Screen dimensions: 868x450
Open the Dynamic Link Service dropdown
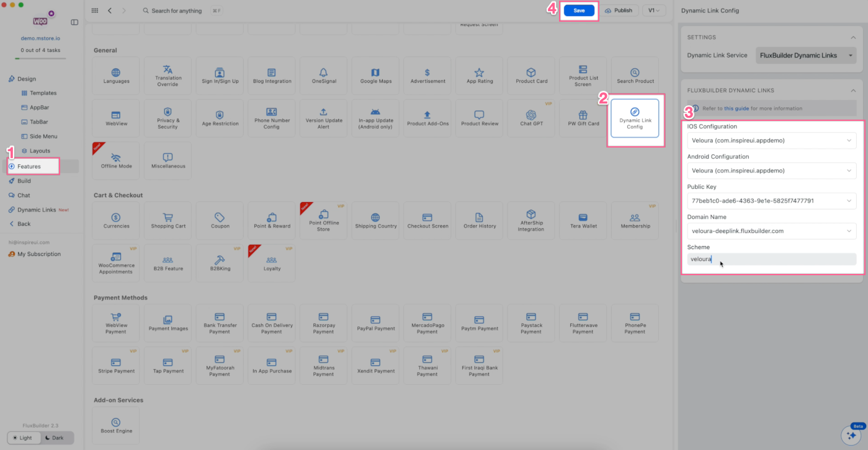(x=807, y=55)
